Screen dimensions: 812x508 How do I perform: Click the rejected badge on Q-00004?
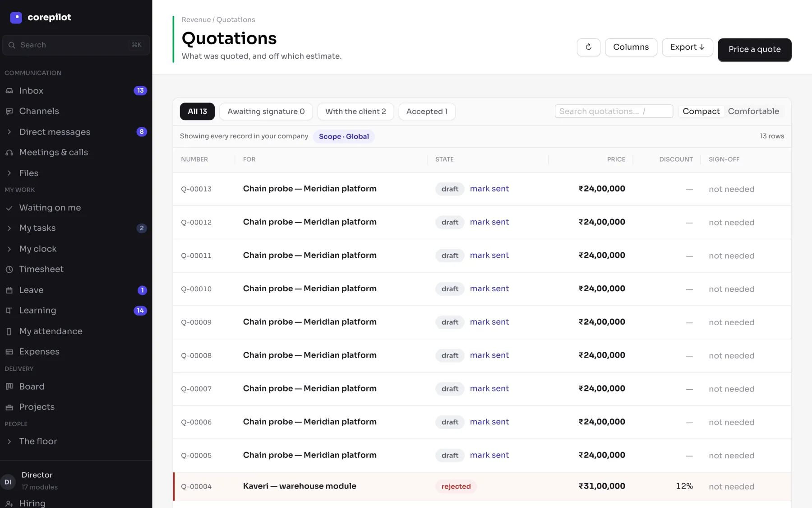pyautogui.click(x=456, y=486)
